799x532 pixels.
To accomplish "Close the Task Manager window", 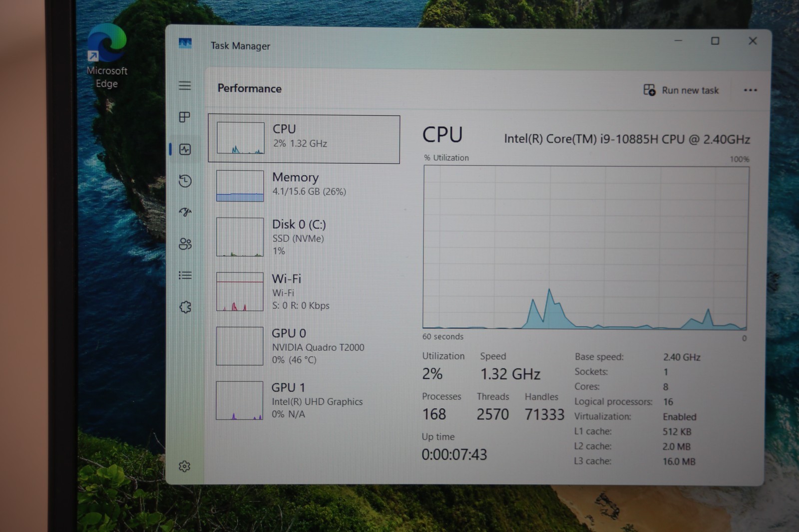I will [x=753, y=41].
